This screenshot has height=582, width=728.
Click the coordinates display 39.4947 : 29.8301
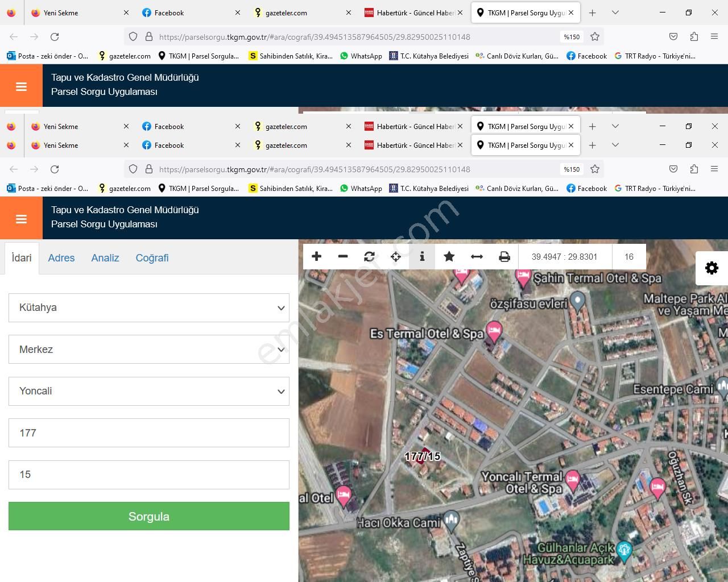click(565, 256)
